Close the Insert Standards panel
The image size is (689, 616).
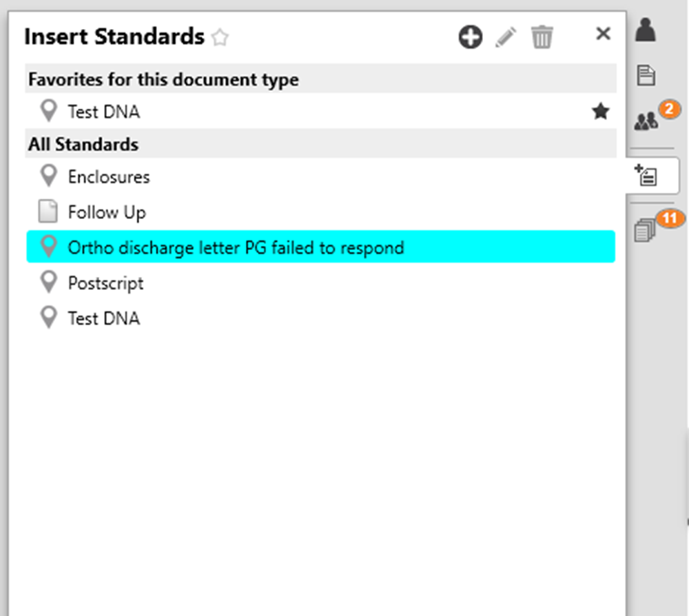tap(603, 33)
